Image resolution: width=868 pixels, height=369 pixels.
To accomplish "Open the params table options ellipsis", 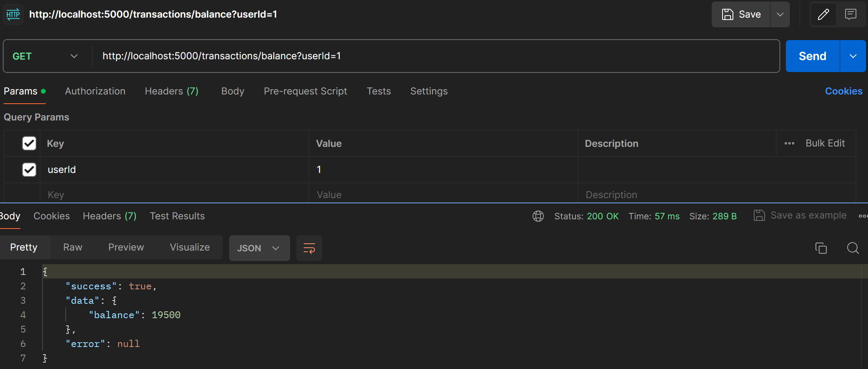I will [x=789, y=143].
